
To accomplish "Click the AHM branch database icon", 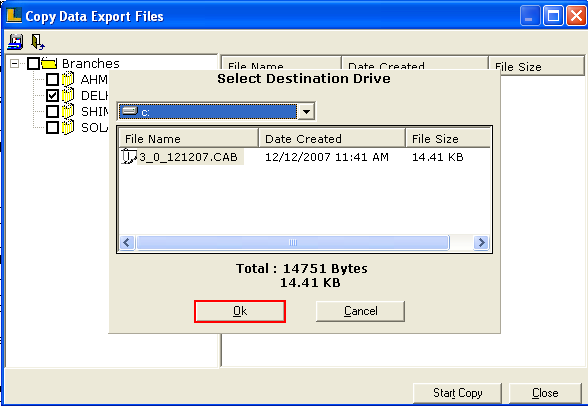I will [68, 79].
